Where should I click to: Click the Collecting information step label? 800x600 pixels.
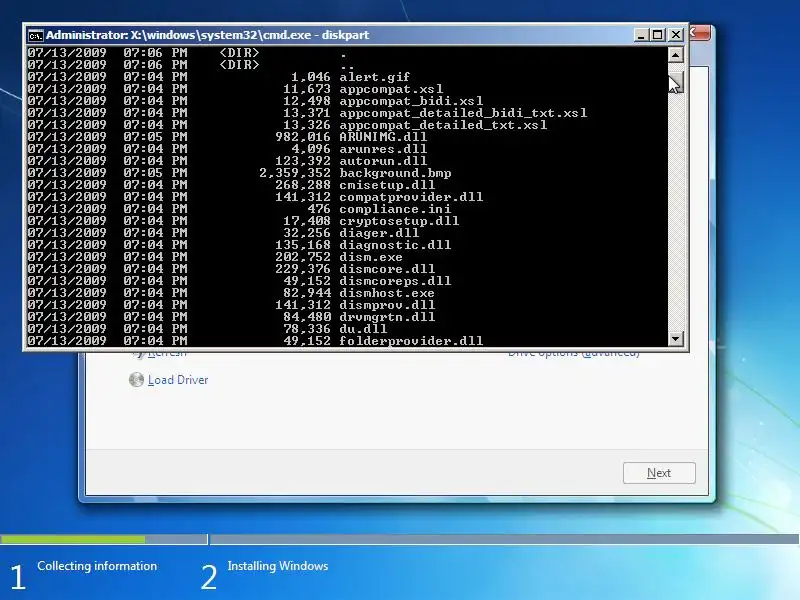click(97, 566)
